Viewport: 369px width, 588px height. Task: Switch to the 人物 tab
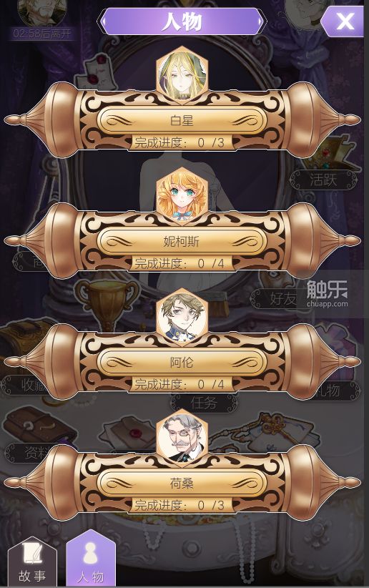pos(91,559)
